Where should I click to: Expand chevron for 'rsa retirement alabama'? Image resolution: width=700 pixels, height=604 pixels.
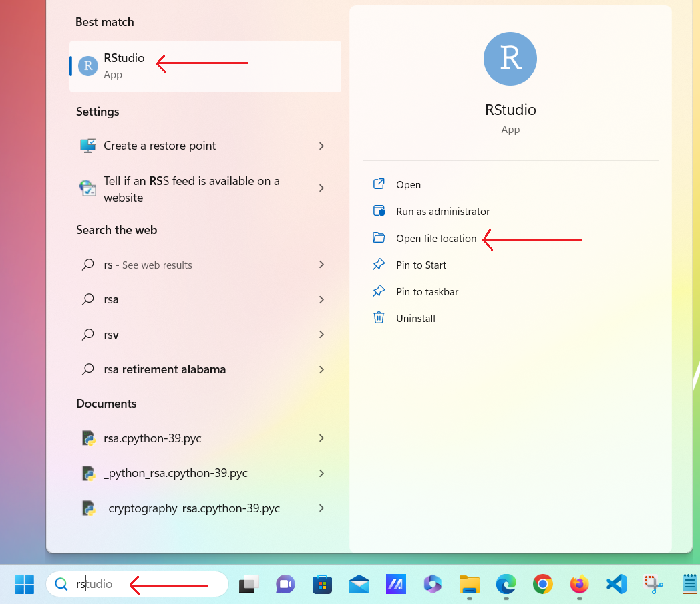click(321, 369)
